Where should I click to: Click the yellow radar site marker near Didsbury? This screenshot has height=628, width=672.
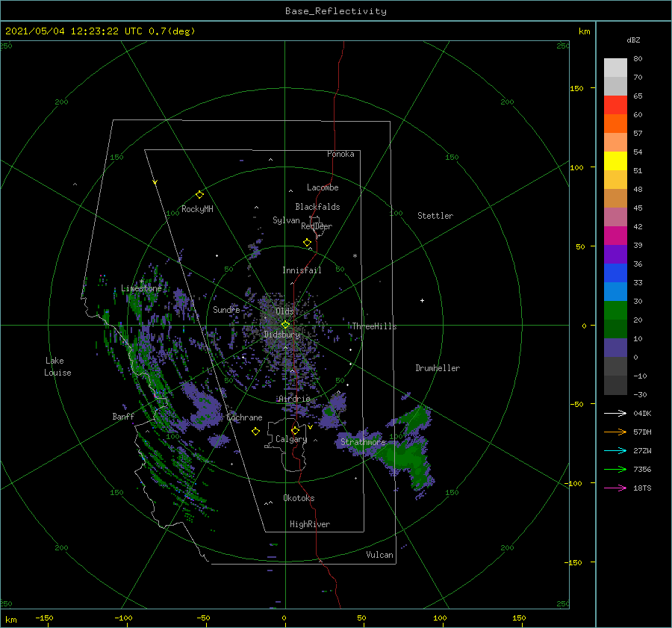tap(285, 325)
